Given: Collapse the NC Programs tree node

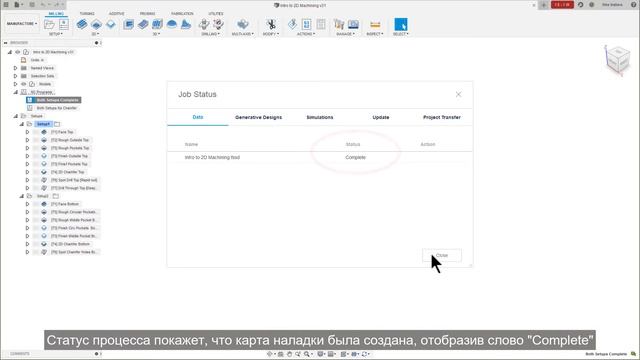Looking at the screenshot, I should [16, 92].
